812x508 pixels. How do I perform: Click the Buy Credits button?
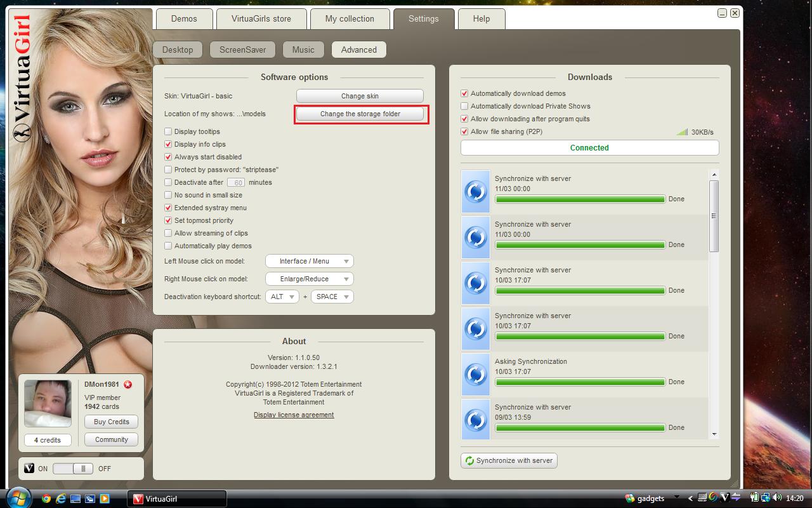111,422
